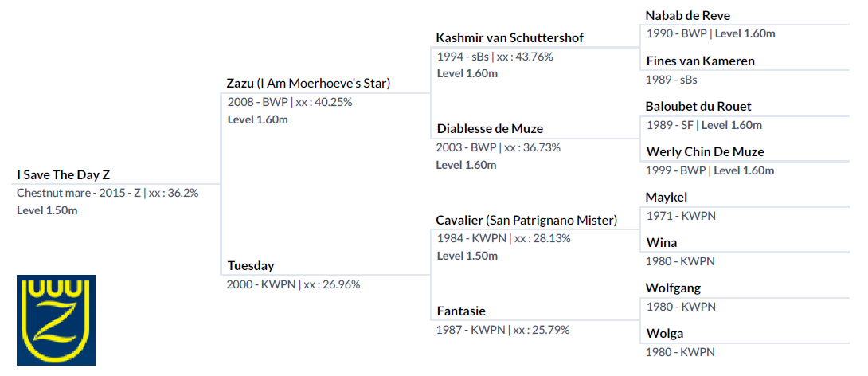Click Zazu's 2008 - BWP details line
Viewport: 868px width, 376px height.
tap(290, 102)
